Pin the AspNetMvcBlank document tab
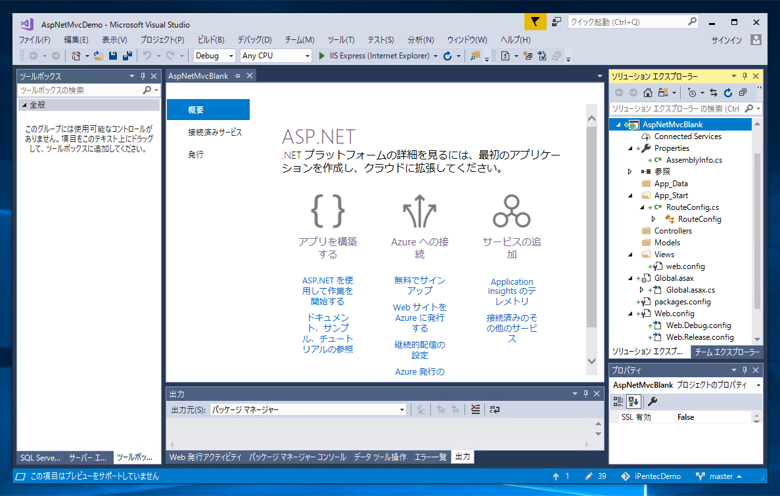This screenshot has width=780, height=496. point(238,76)
